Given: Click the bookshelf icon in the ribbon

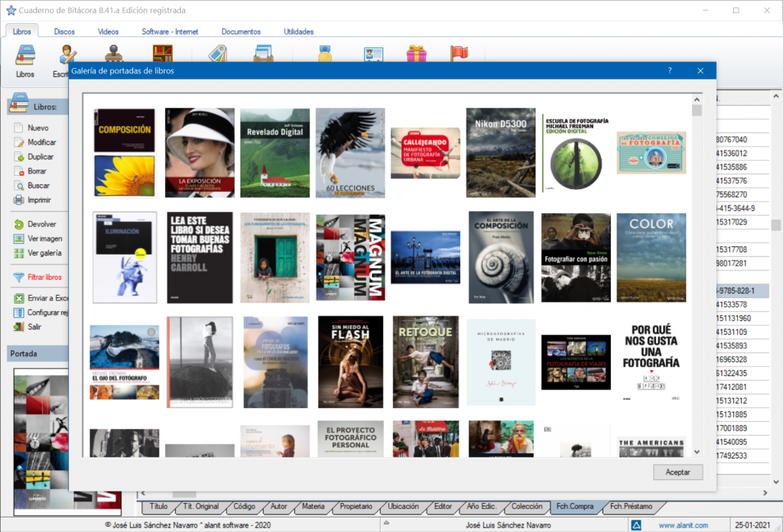Looking at the screenshot, I should click(x=162, y=54).
